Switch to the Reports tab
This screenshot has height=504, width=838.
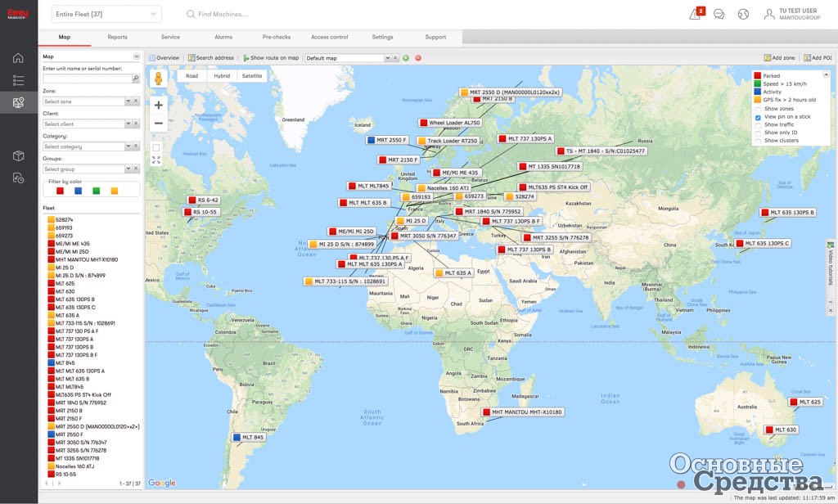pyautogui.click(x=117, y=38)
